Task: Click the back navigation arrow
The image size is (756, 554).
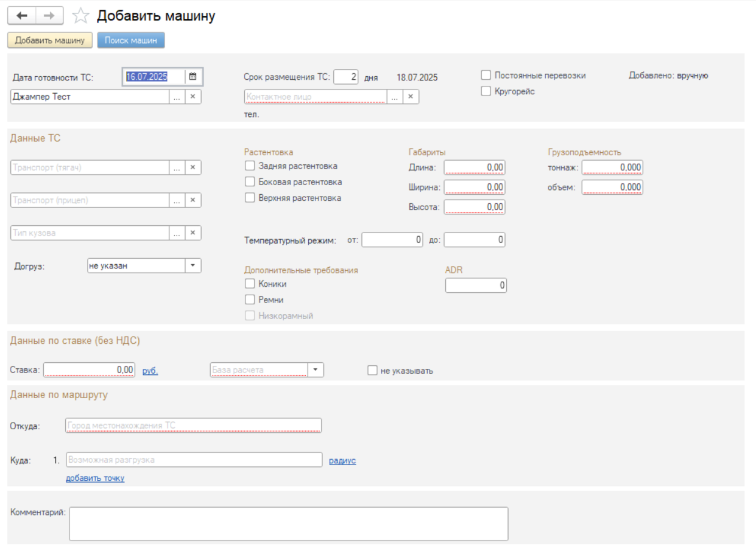Action: coord(22,16)
